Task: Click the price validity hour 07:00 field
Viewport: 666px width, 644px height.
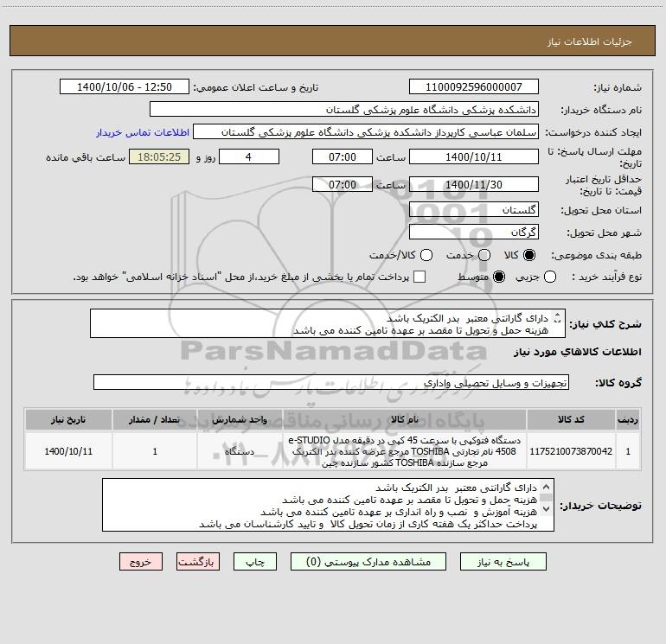Action: (x=343, y=184)
